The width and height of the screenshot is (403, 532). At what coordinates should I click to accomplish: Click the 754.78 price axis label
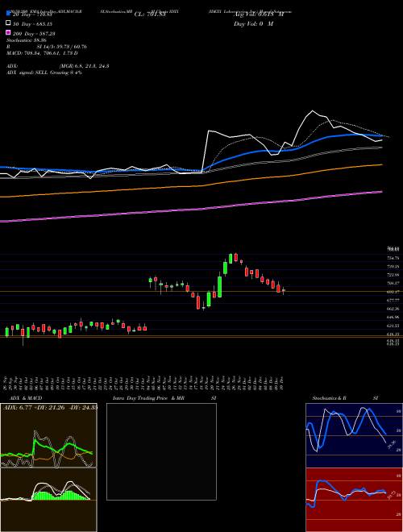(393, 258)
